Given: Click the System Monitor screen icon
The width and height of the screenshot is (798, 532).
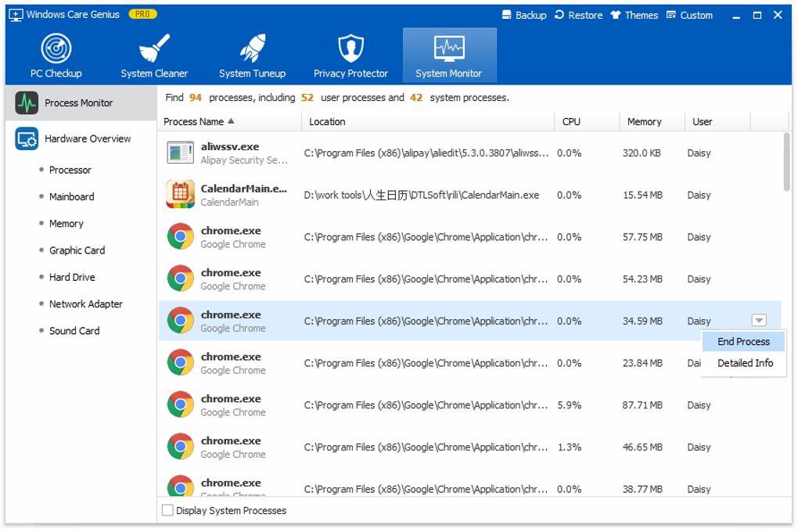Looking at the screenshot, I should 449,49.
